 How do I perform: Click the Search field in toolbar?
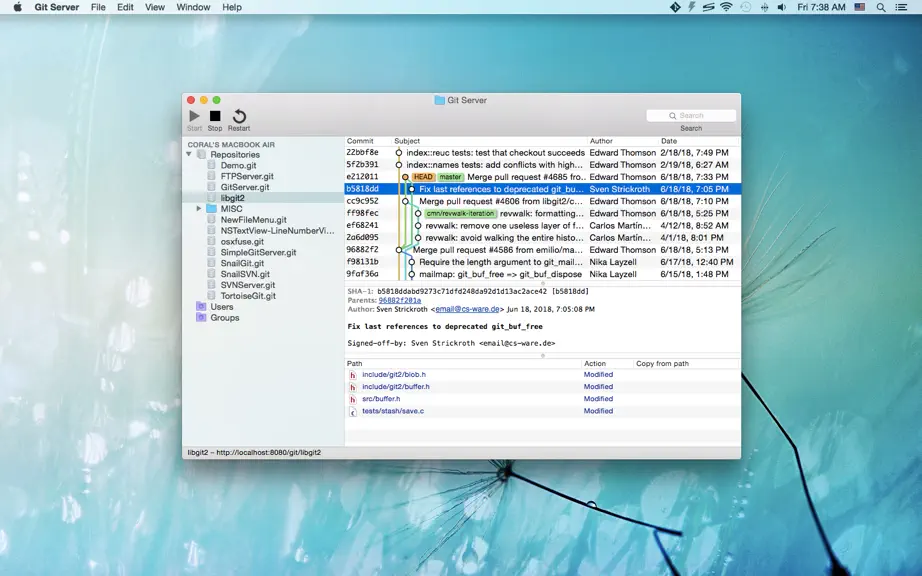(691, 115)
